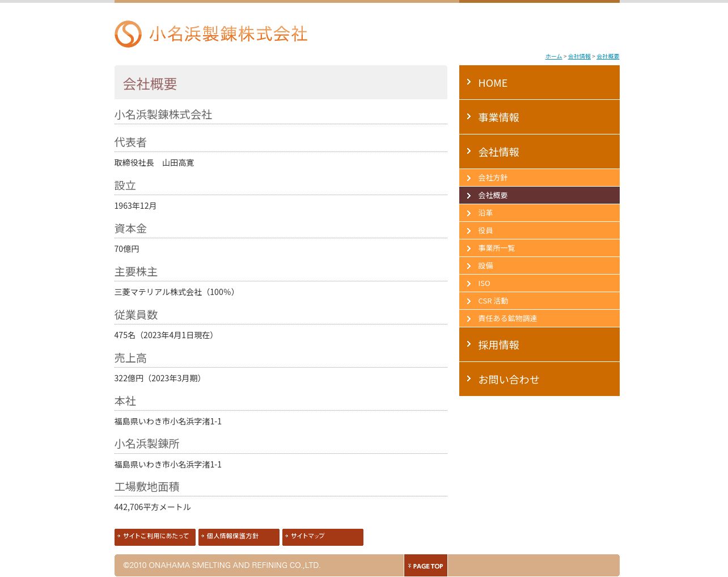
Task: Click the arrow icon next to 責任ある鉱物調達
Action: [469, 319]
